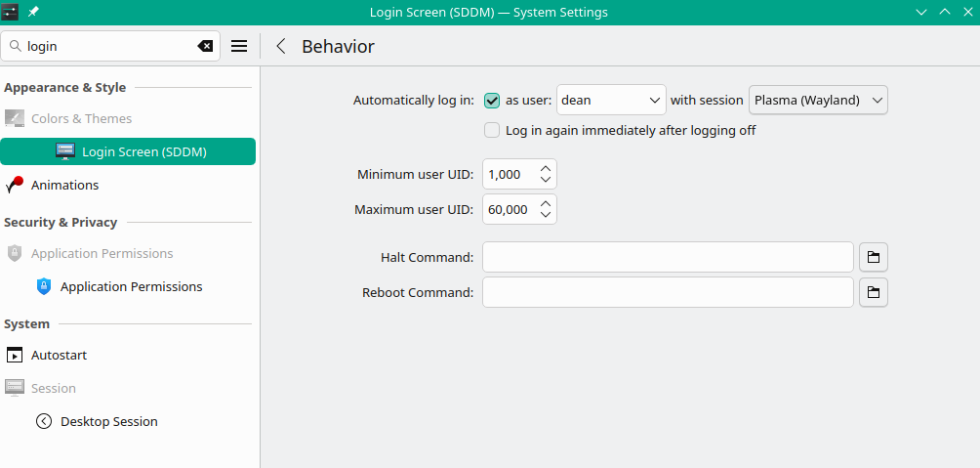Open the Plasma (Wayland) session dropdown
The image size is (980, 468).
[x=818, y=100]
